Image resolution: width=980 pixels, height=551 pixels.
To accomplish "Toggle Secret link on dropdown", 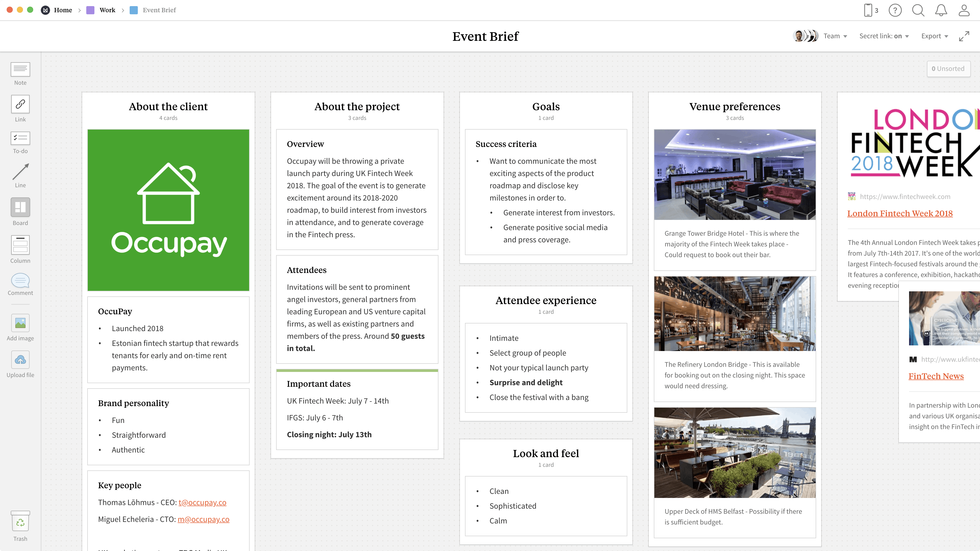I will click(884, 36).
